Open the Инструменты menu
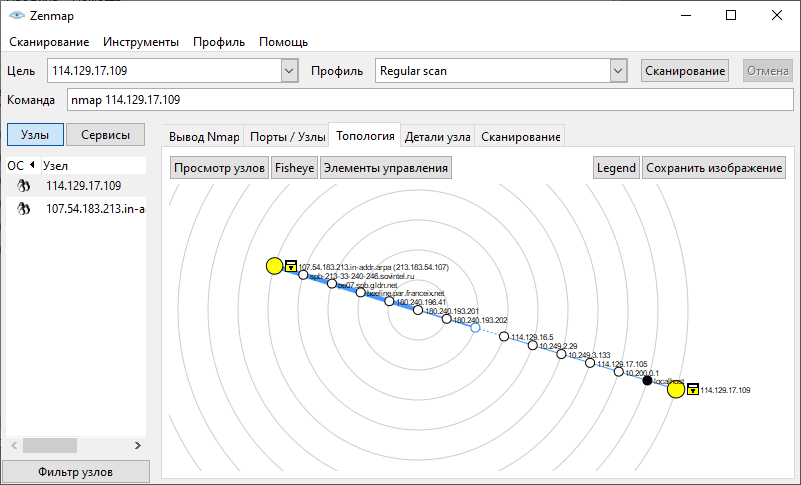 pos(141,42)
